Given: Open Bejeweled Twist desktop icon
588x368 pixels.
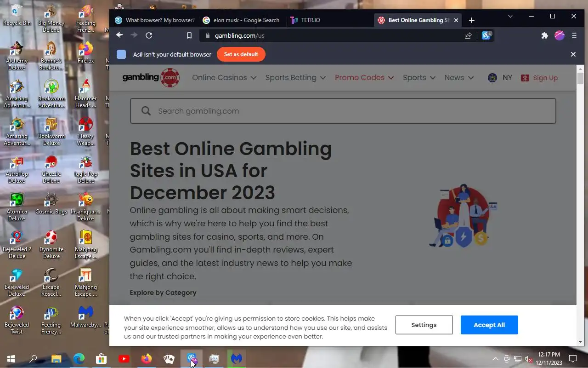Looking at the screenshot, I should click(x=17, y=320).
